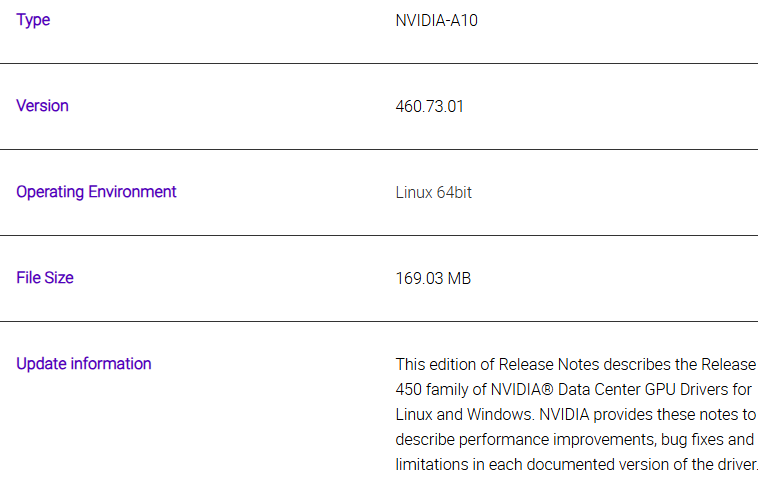Screen dimensions: 758x480
Task: Select the NVIDIA-A10 type value
Action: (x=437, y=21)
